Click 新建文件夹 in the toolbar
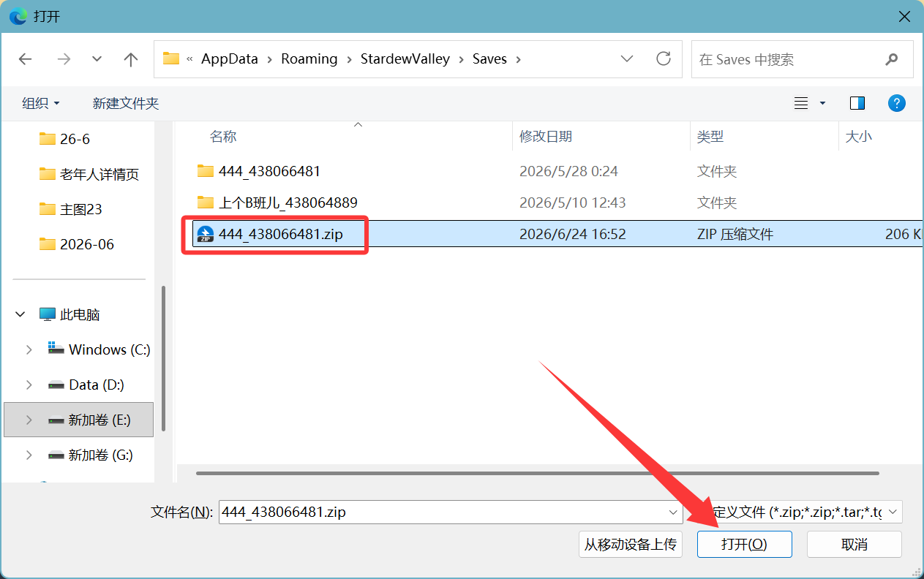This screenshot has width=924, height=579. (x=126, y=103)
